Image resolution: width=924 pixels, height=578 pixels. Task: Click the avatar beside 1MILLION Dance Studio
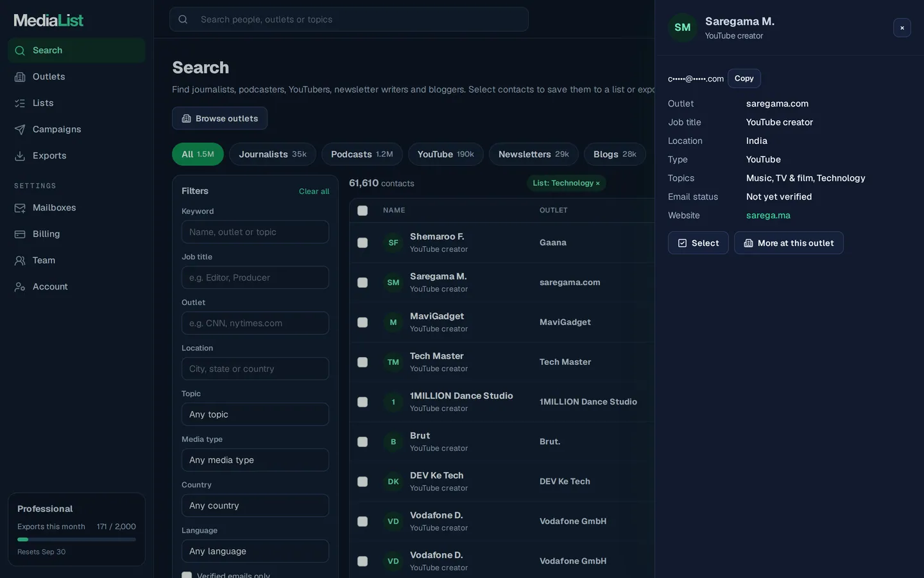tap(393, 402)
